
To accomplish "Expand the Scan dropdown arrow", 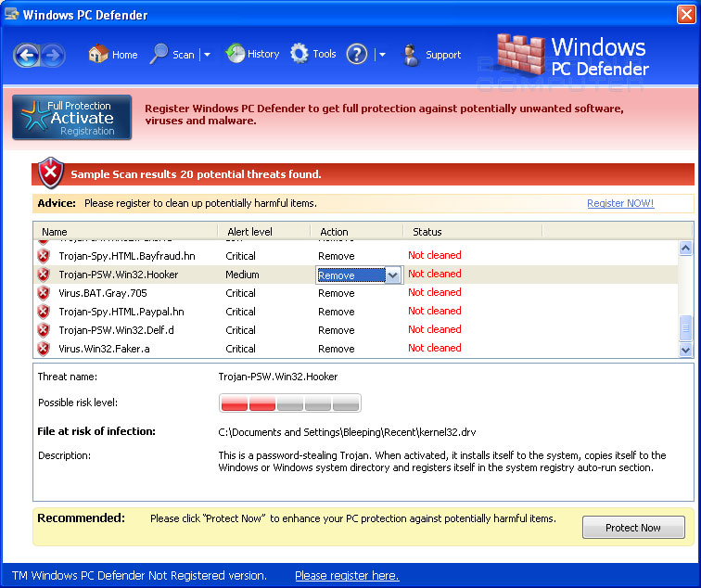I will (207, 55).
